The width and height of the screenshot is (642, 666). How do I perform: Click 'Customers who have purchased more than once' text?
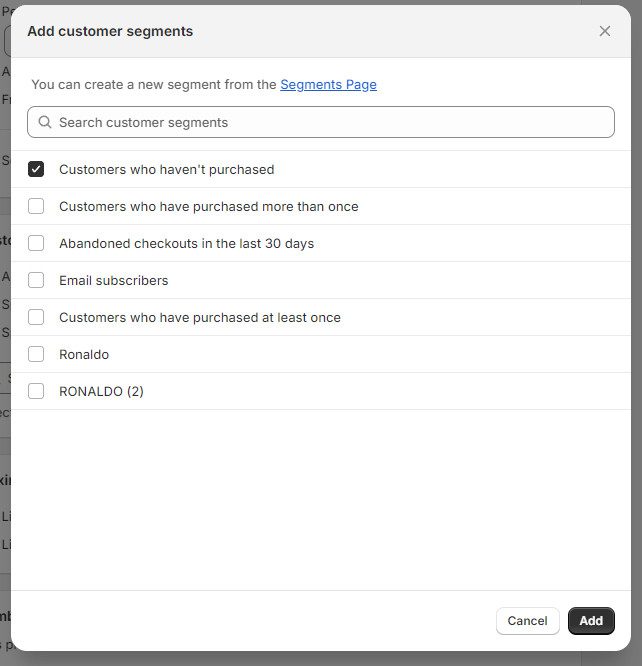click(208, 206)
